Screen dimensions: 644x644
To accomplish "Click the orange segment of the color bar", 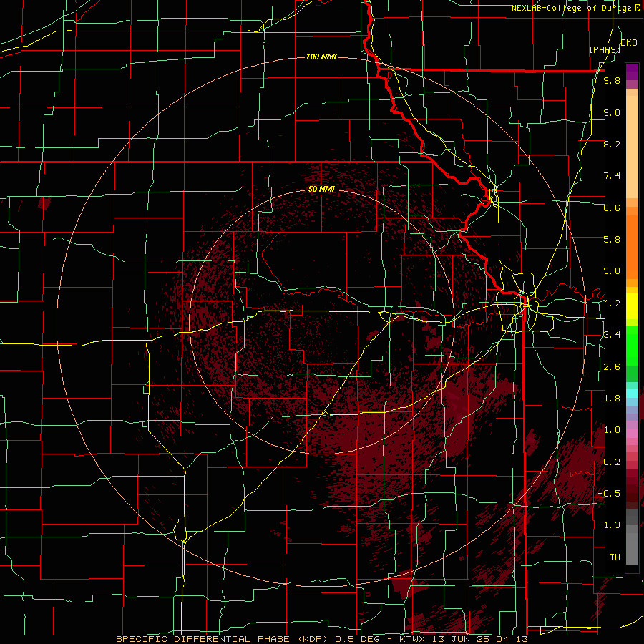I will [x=632, y=246].
